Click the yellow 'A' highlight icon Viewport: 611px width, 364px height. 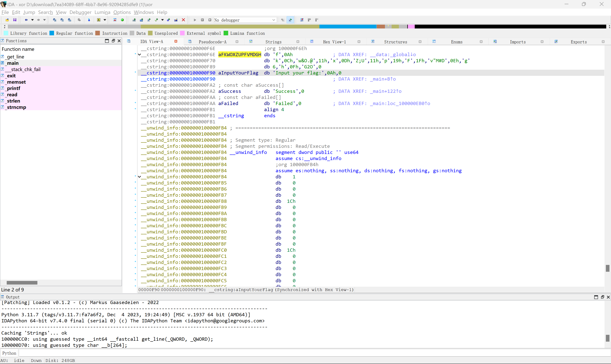click(99, 20)
